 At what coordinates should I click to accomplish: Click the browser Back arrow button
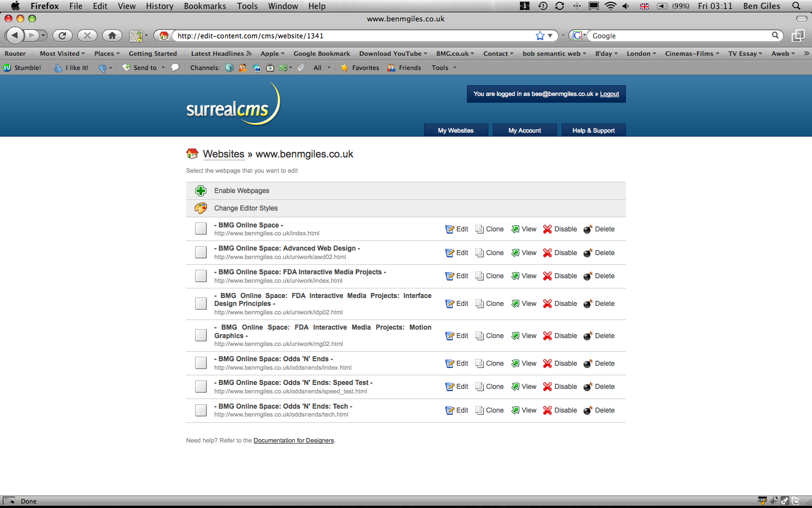click(15, 36)
